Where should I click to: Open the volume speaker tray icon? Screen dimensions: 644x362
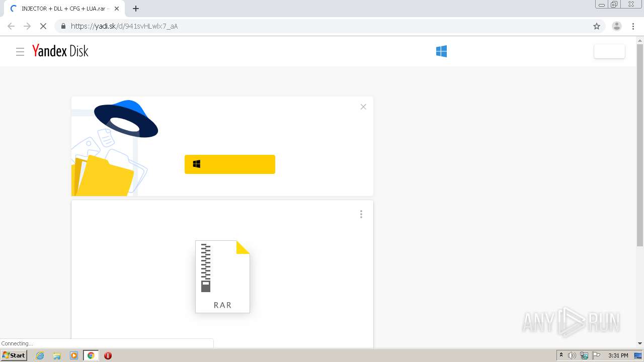coord(572,355)
